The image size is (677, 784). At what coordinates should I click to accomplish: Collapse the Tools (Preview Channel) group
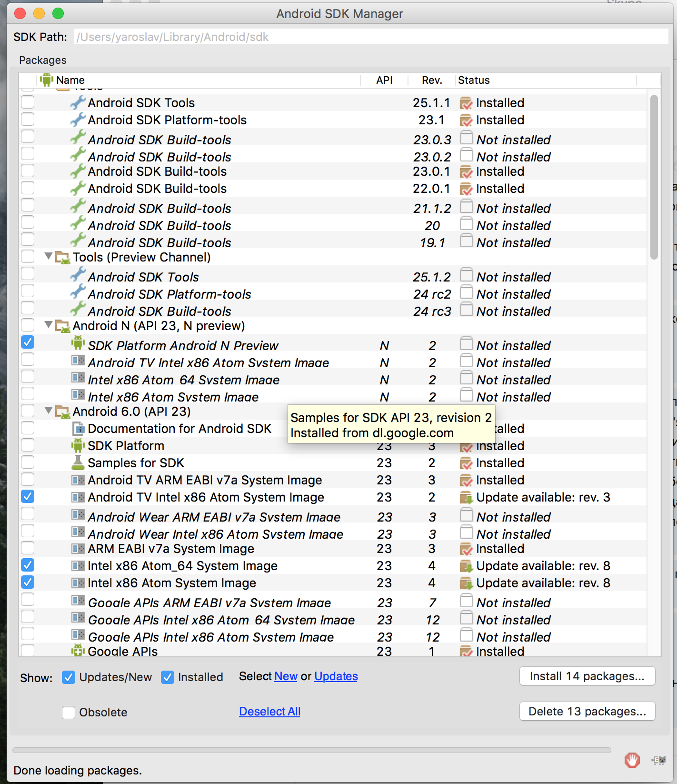(x=48, y=256)
